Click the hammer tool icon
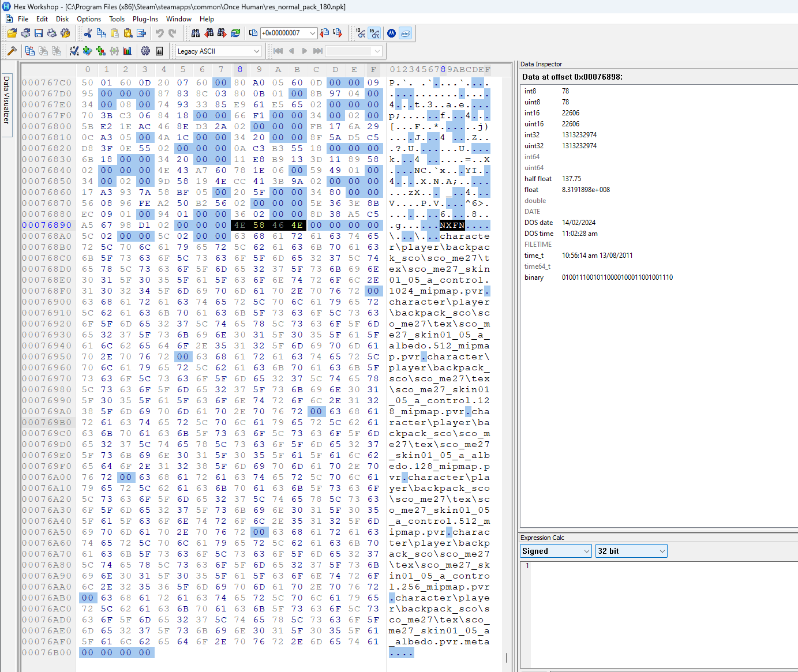This screenshot has height=672, width=798. 12,51
